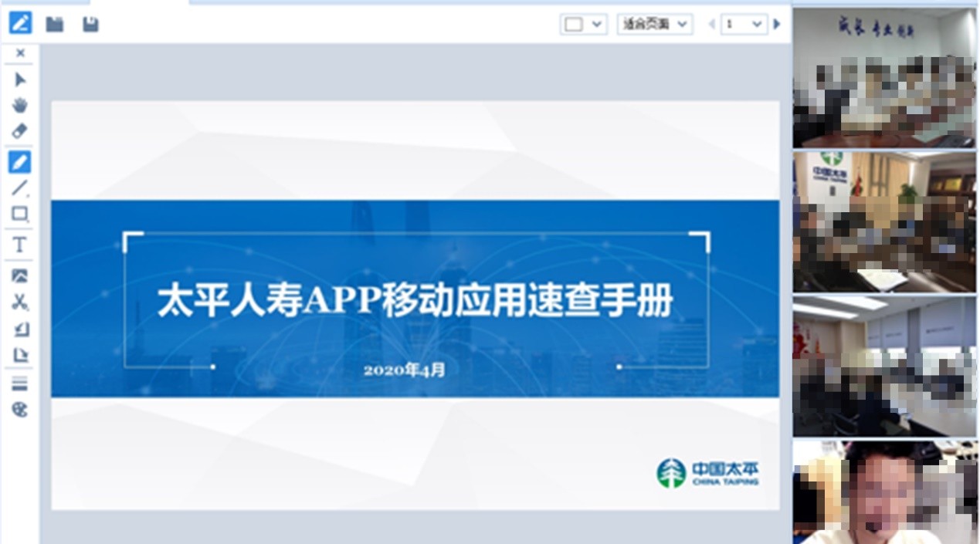Open the page number 1 dropdown

[744, 25]
